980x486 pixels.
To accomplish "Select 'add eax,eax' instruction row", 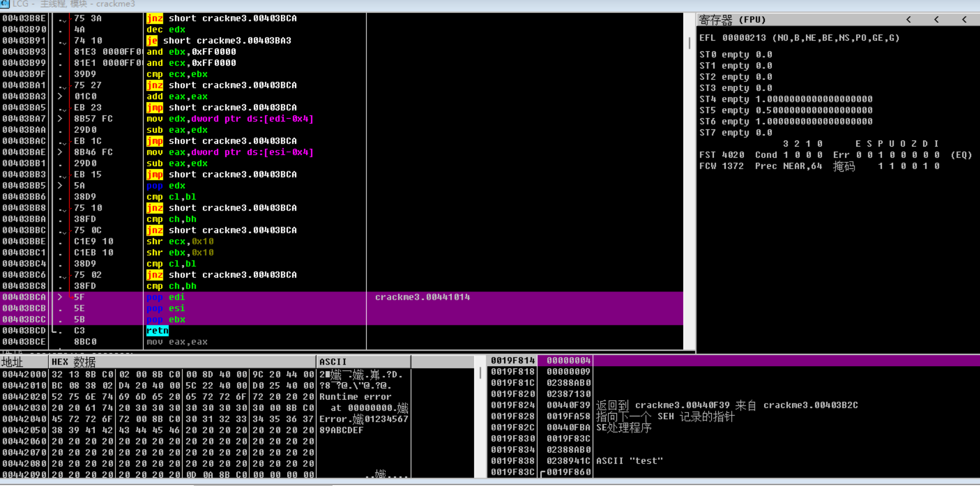I will 341,96.
